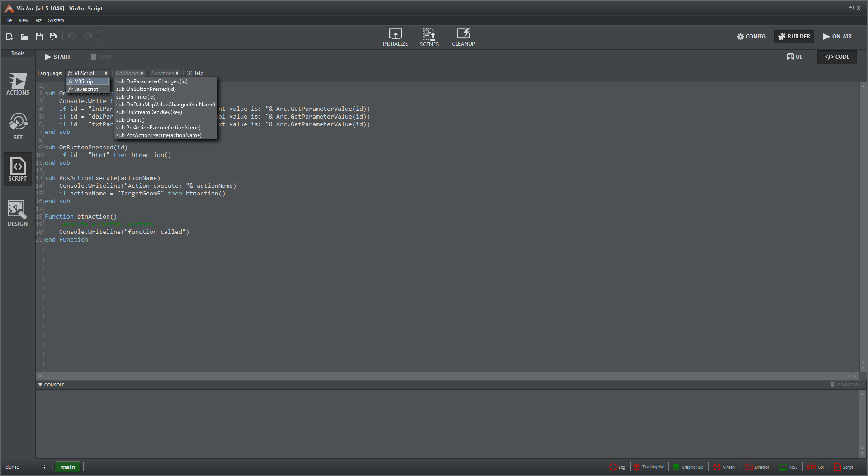Click the New project icon
Screen dimensions: 868x476
click(x=9, y=37)
